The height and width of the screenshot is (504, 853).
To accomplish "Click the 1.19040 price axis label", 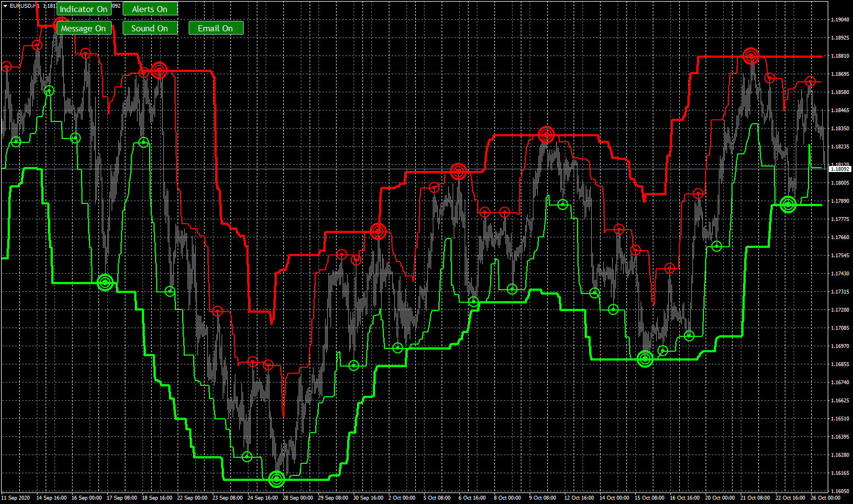I will 840,20.
